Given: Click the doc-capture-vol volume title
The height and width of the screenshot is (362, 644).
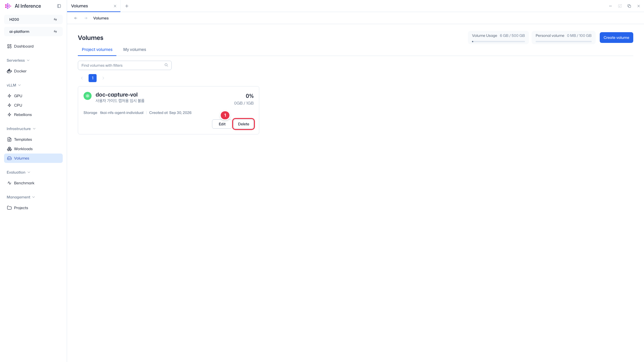Looking at the screenshot, I should click(116, 95).
